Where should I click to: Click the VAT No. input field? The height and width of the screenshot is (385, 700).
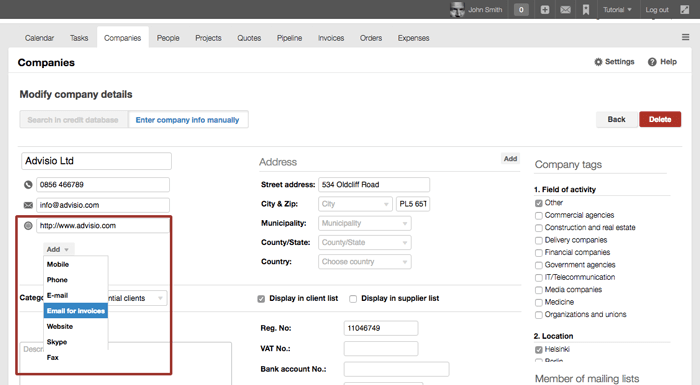pos(381,349)
